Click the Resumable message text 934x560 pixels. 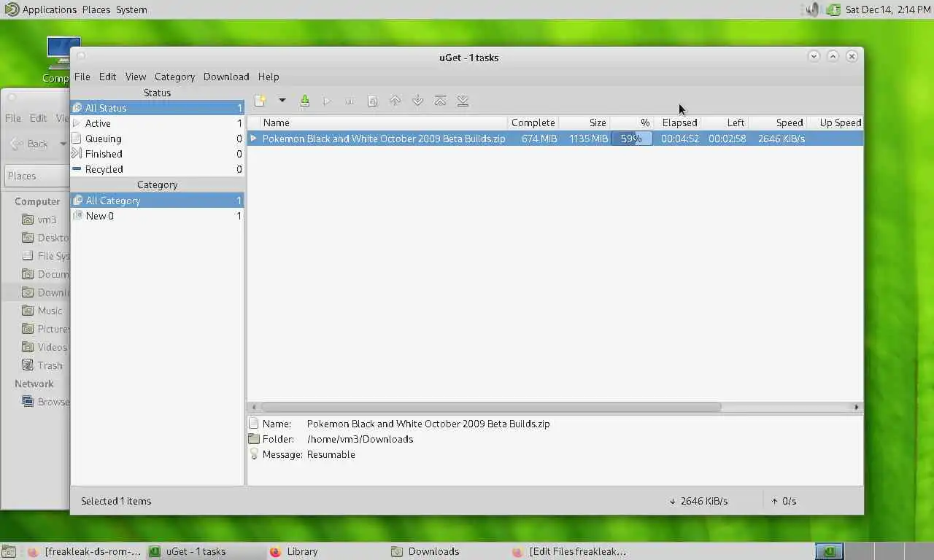[331, 454]
